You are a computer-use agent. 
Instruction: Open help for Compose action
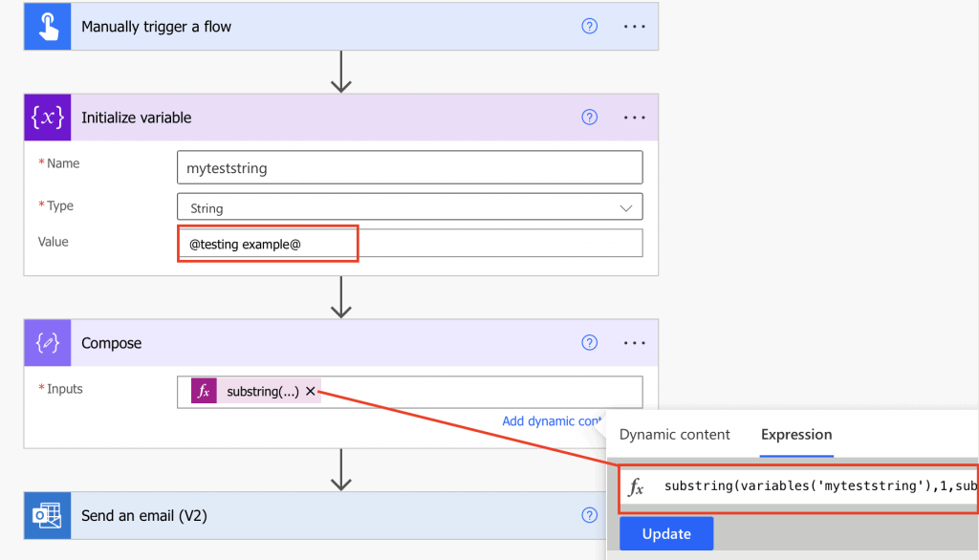[x=589, y=343]
